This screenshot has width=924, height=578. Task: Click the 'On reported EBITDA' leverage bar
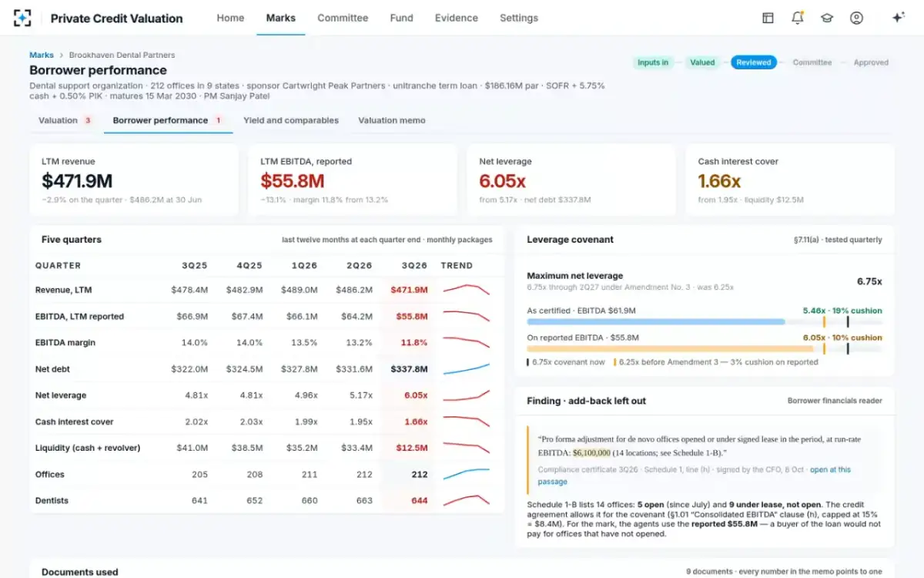(705, 348)
